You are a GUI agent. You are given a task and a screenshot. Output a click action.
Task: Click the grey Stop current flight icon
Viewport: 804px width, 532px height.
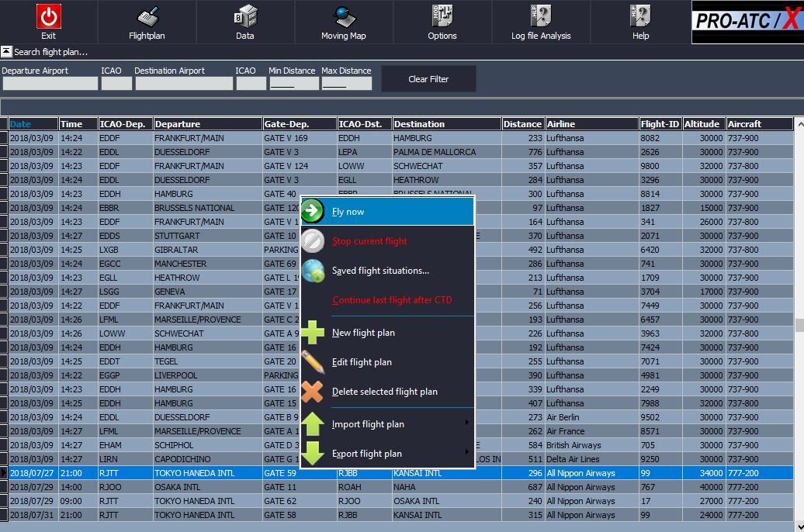[313, 241]
